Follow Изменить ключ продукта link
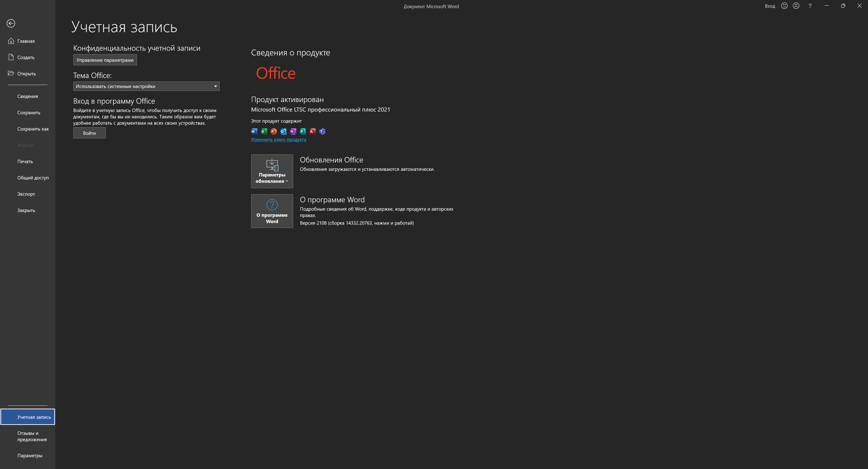The height and width of the screenshot is (469, 868). [278, 140]
